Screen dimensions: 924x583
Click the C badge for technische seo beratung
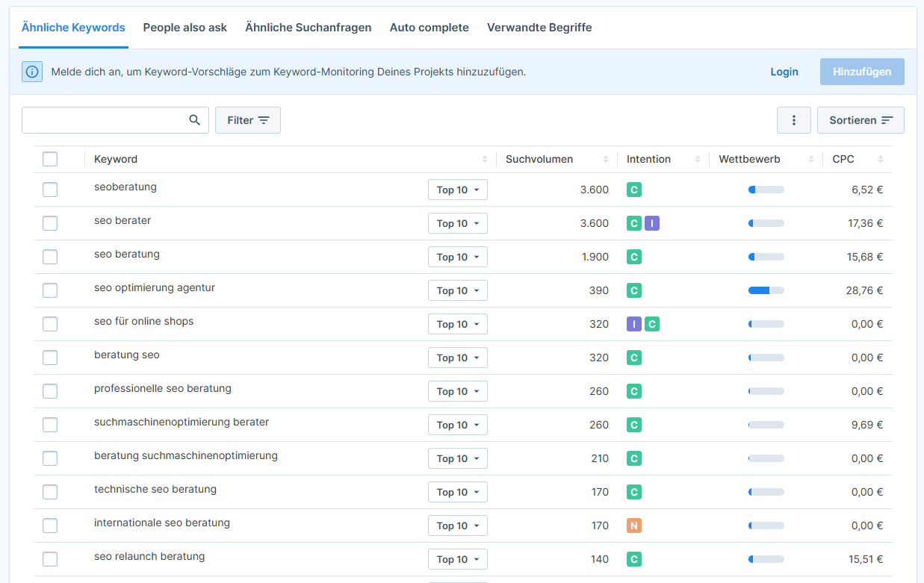[x=634, y=492]
